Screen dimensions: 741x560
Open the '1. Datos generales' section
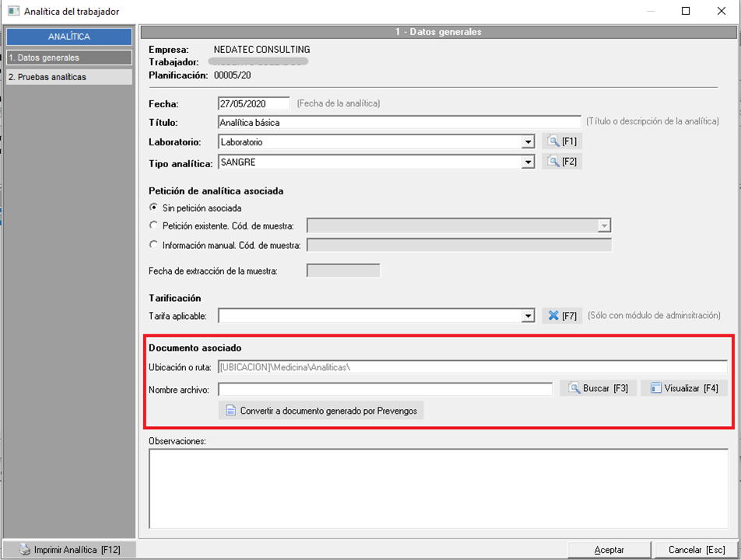click(x=68, y=58)
